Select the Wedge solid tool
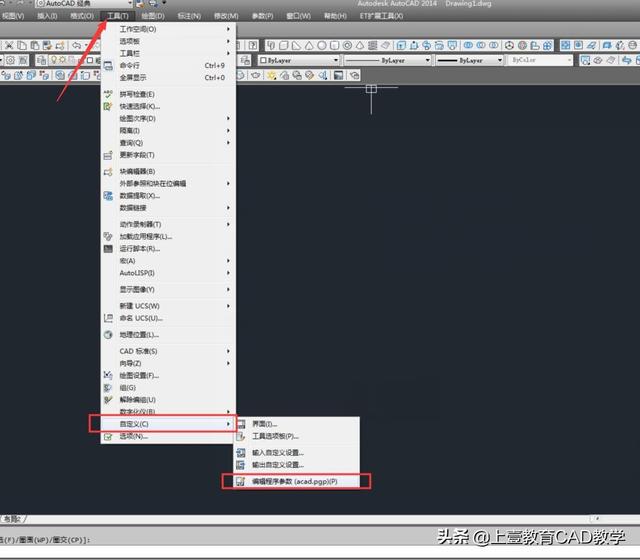640x560 pixels. tap(296, 45)
